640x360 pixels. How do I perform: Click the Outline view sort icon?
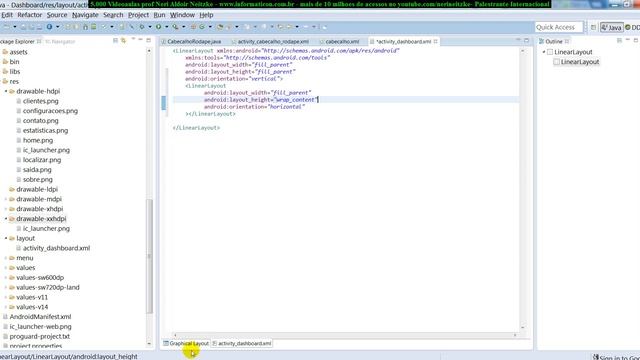[x=619, y=40]
